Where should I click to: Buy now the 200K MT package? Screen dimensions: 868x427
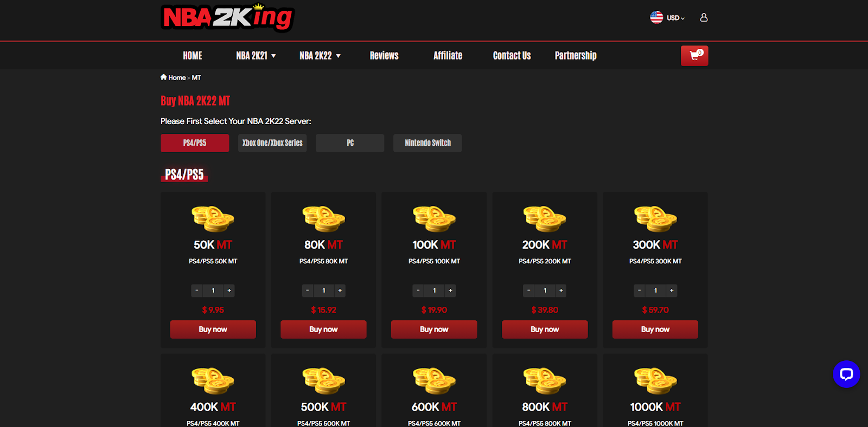[x=545, y=329]
